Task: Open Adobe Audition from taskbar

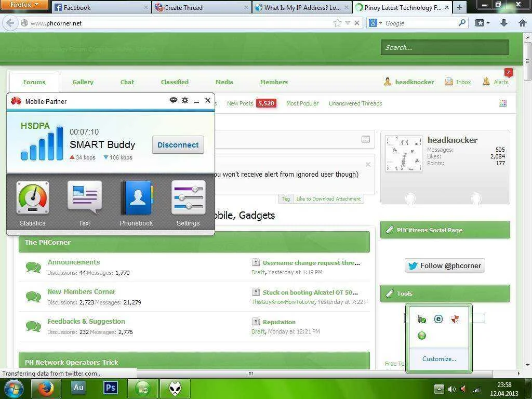Action: click(78, 388)
